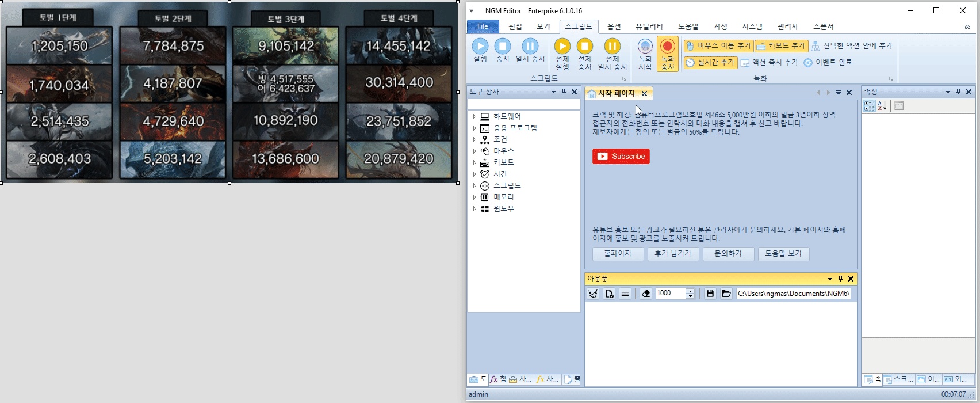Screen dimensions: 980x403
Task: Expand the 하드웨어 tree node
Action: pyautogui.click(x=474, y=116)
